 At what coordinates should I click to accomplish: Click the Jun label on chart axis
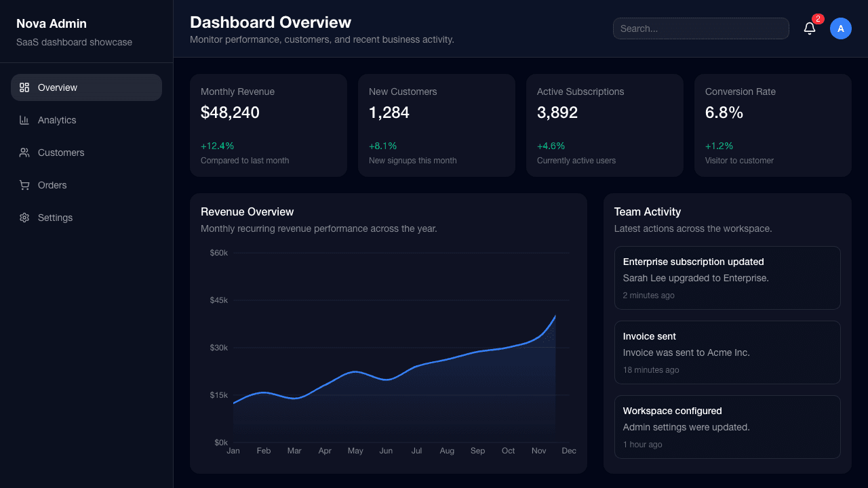pos(386,451)
